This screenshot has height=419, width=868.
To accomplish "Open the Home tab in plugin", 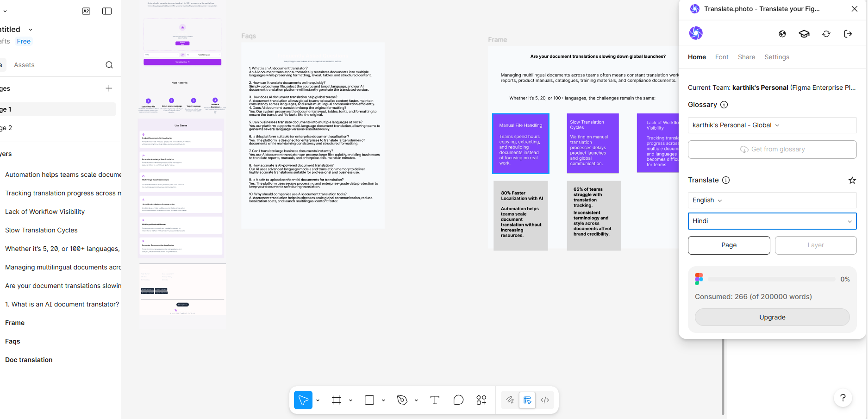I will click(697, 57).
